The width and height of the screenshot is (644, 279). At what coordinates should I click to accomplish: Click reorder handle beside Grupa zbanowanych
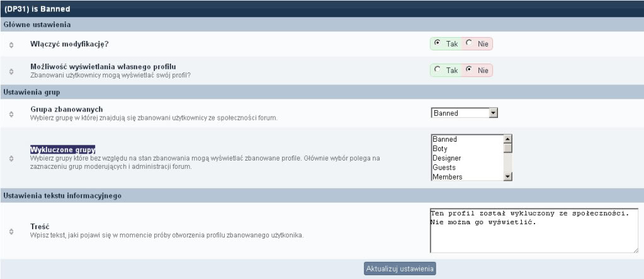(11, 113)
